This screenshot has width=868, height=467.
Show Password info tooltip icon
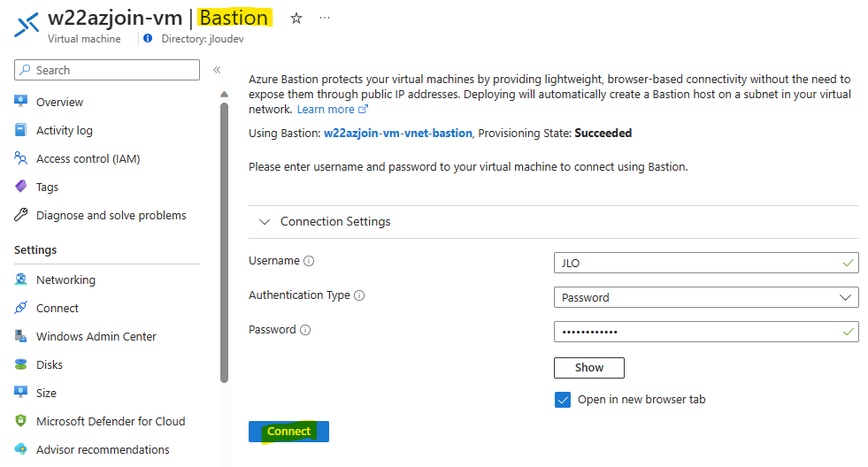305,330
